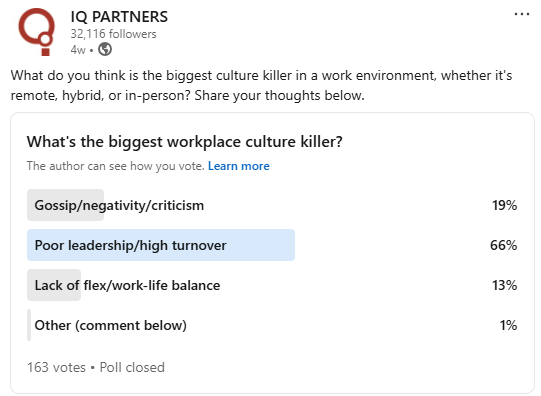Select the Other (comment below) poll option
The width and height of the screenshot is (541, 396).
pos(272,325)
